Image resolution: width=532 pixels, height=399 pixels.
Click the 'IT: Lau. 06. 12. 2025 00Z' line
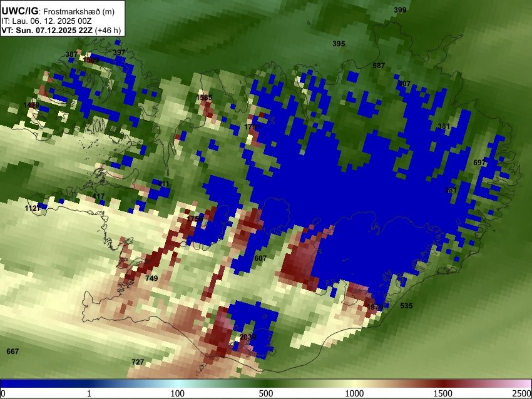point(46,21)
